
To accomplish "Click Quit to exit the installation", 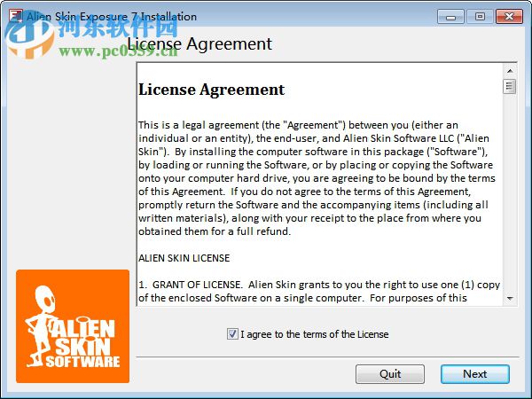I will tap(390, 374).
